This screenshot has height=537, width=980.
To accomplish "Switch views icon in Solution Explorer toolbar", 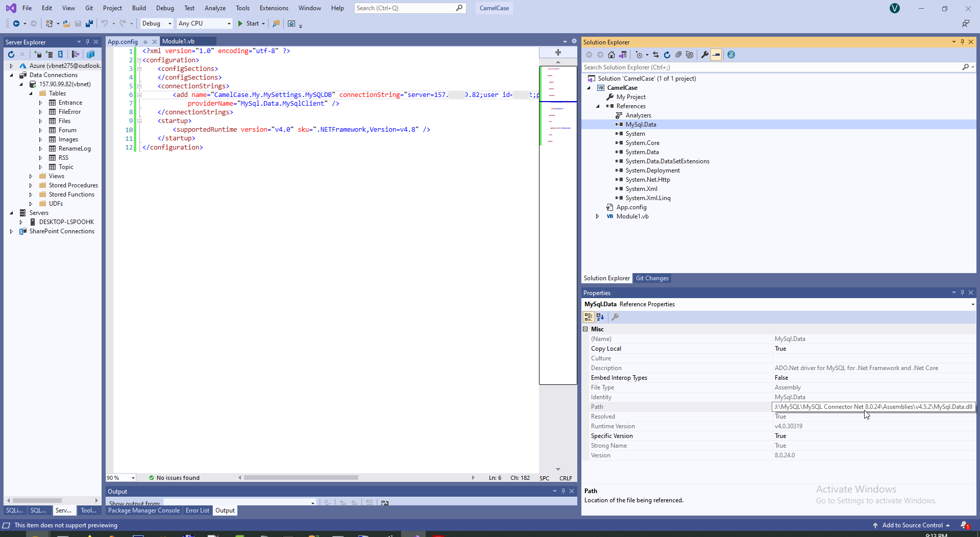I will pyautogui.click(x=623, y=55).
